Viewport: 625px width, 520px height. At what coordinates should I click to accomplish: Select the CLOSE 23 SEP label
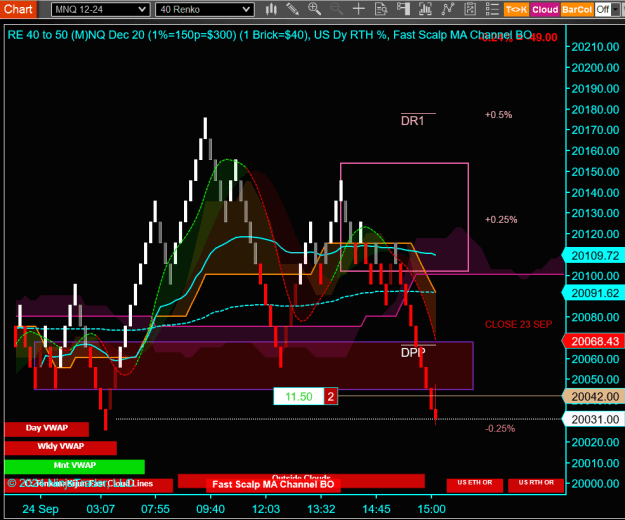(x=519, y=324)
